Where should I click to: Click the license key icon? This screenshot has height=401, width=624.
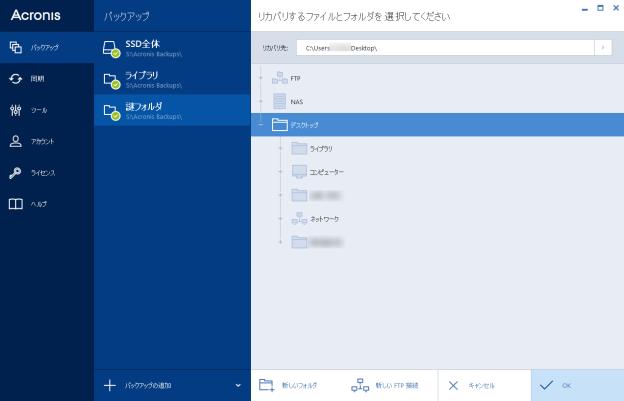click(15, 173)
